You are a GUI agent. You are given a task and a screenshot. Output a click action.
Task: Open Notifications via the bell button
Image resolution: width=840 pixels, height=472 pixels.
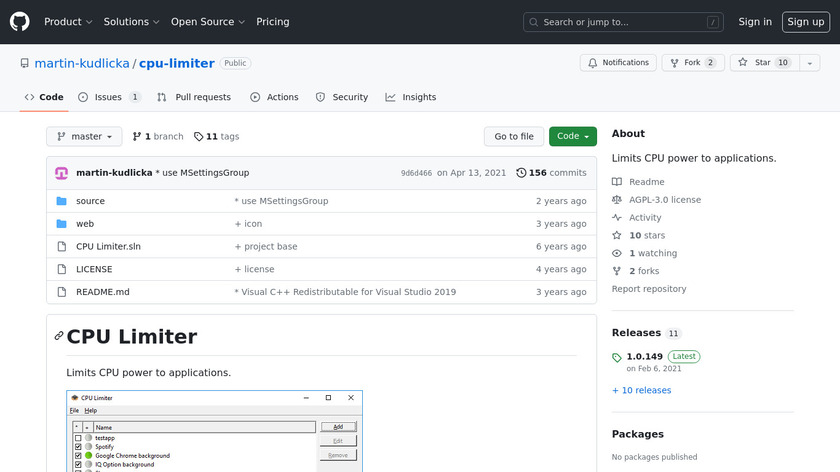(616, 63)
